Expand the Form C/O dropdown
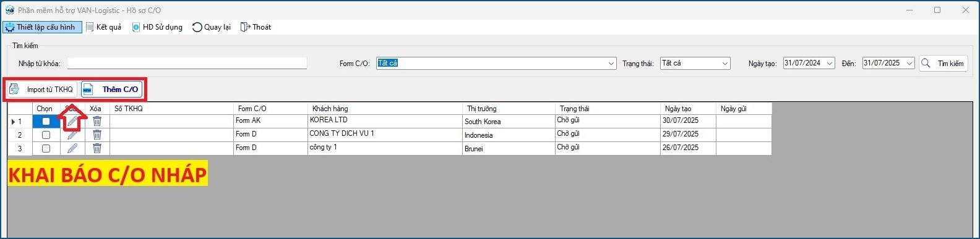This screenshot has width=980, height=239. (x=611, y=63)
